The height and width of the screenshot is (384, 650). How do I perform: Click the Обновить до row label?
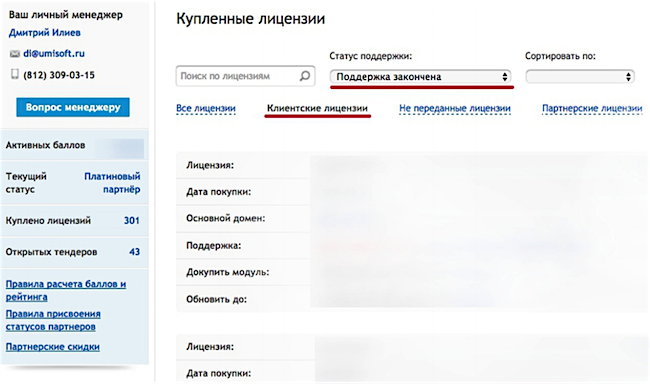click(216, 299)
